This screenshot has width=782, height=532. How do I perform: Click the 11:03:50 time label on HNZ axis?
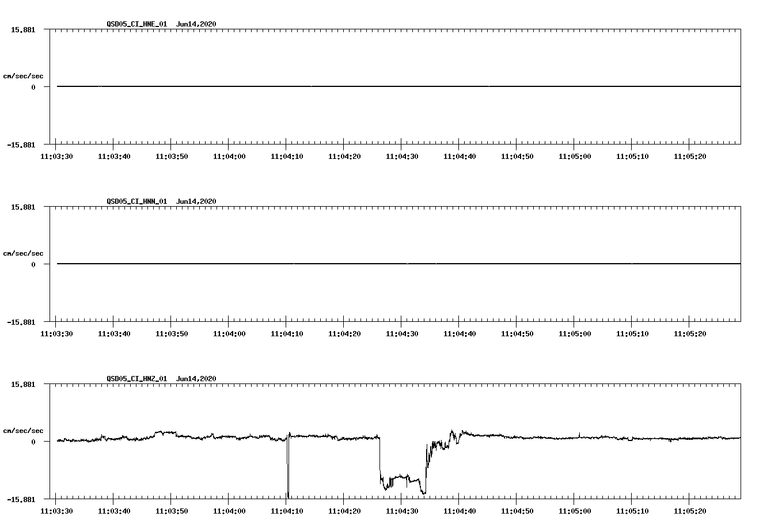click(x=172, y=511)
